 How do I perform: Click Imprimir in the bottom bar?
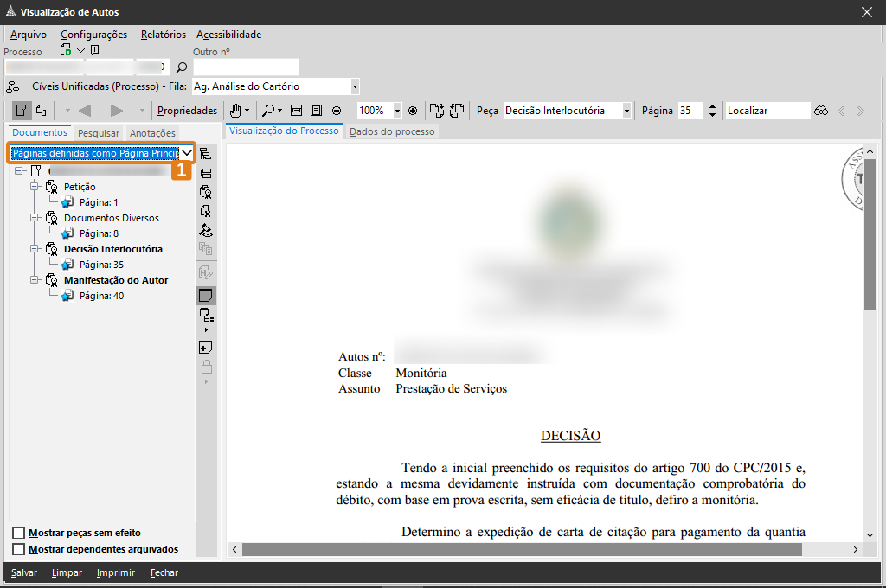click(115, 572)
